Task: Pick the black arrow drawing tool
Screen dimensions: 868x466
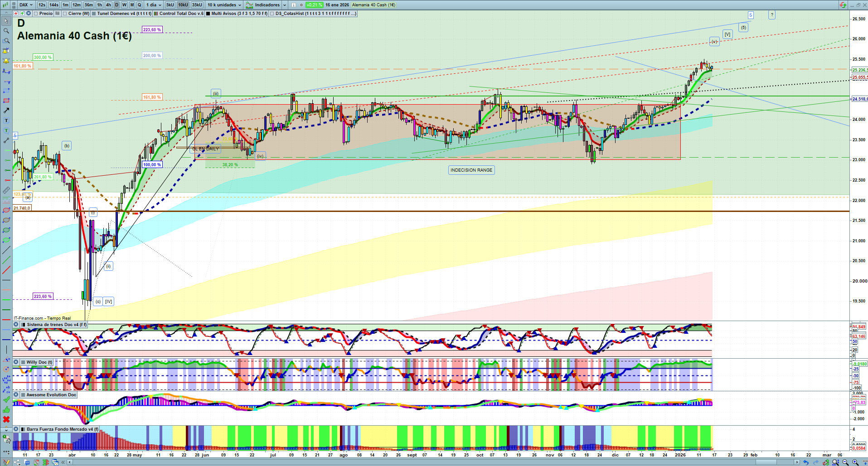Action: (6, 110)
